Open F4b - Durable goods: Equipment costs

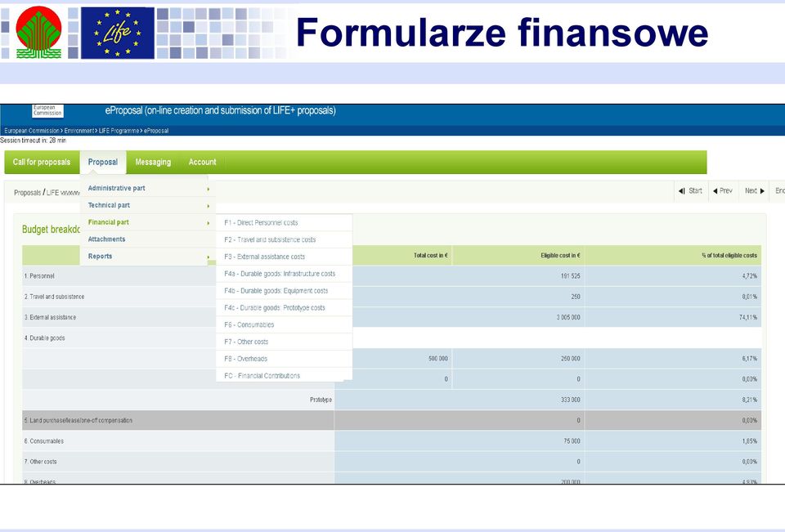[x=284, y=291]
